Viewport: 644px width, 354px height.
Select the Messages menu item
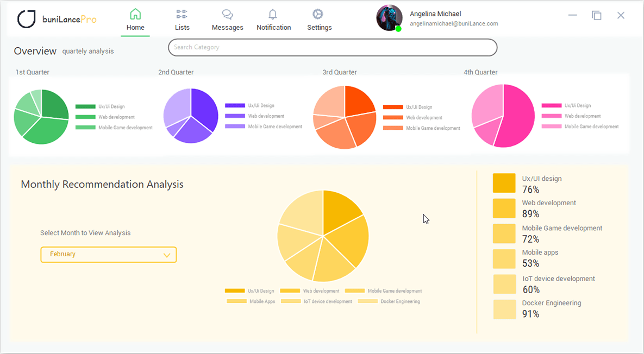227,20
